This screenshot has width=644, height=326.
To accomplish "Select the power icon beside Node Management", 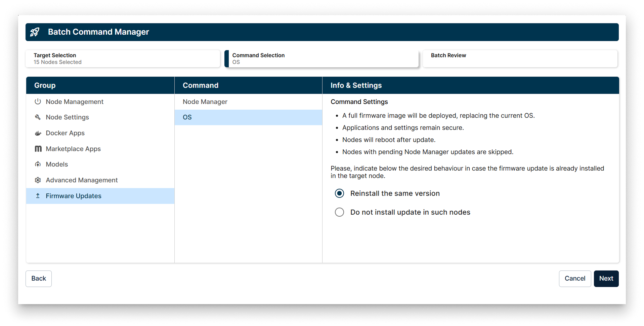I will [38, 101].
